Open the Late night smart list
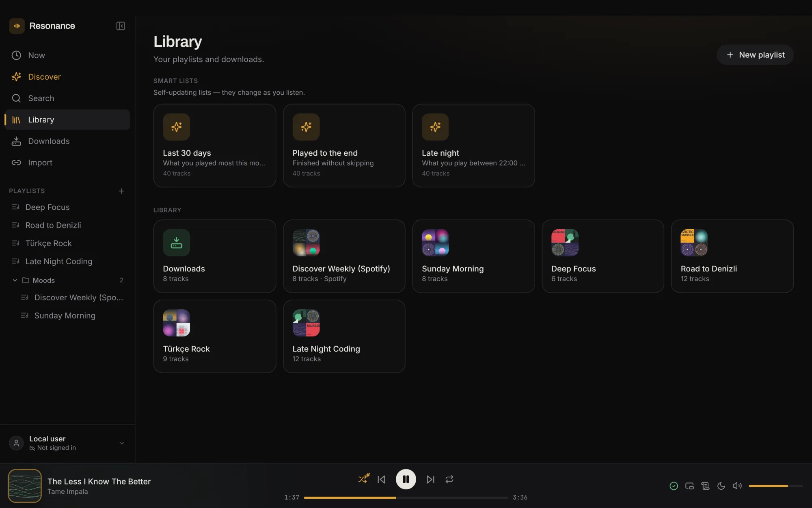 473,145
